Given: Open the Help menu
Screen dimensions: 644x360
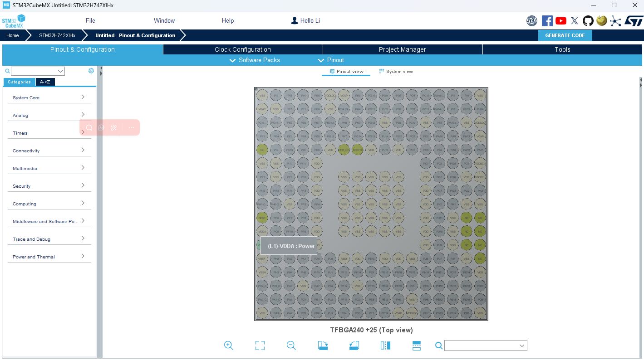Looking at the screenshot, I should 228,21.
